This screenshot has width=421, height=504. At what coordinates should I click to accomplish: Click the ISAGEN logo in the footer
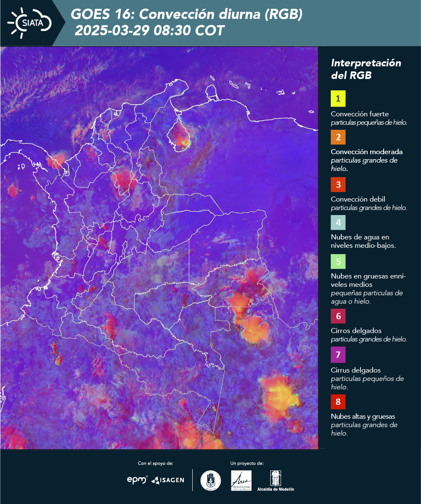click(x=168, y=480)
